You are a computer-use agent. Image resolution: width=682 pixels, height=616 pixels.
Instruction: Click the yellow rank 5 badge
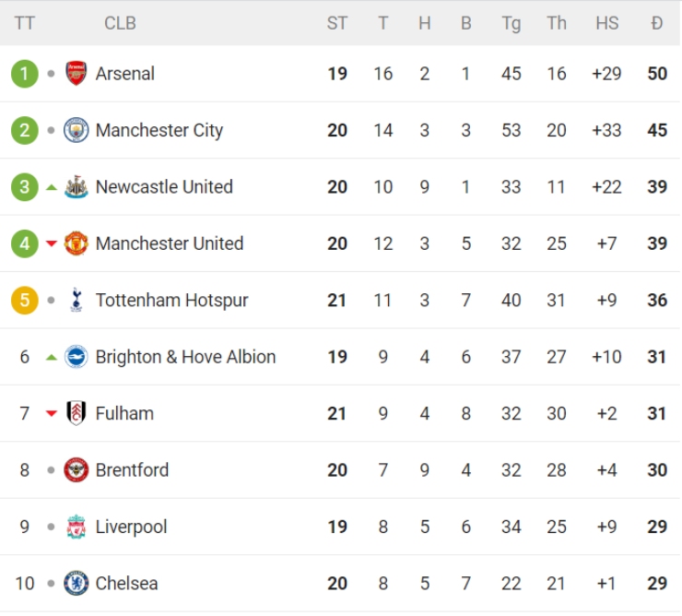tap(25, 300)
